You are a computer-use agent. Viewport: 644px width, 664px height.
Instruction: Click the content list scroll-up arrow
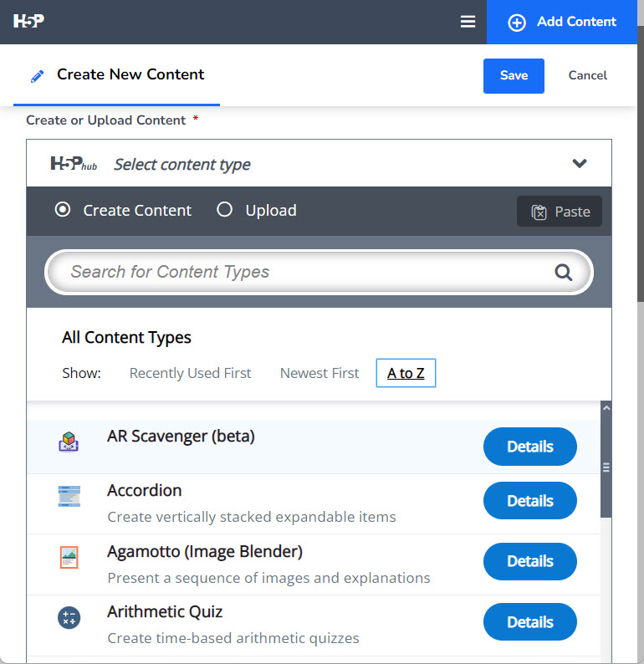[x=606, y=408]
